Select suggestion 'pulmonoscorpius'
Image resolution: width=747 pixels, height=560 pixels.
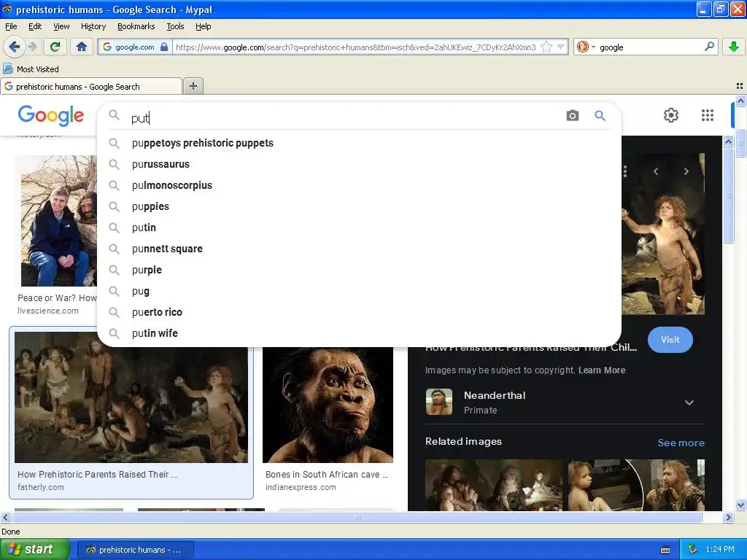359,185
